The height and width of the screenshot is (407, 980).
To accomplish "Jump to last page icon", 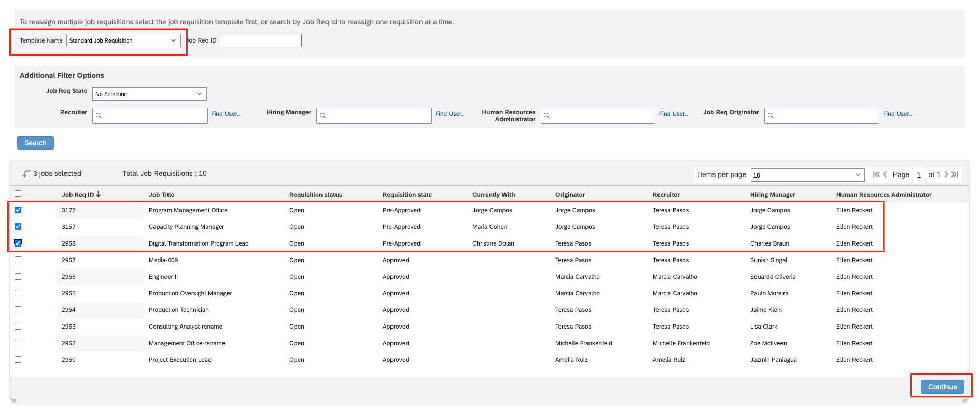I will [x=955, y=174].
